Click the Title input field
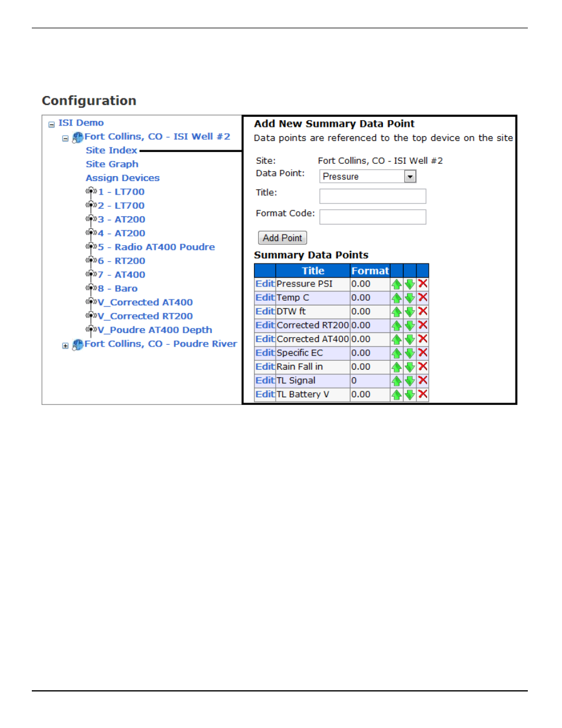 click(373, 196)
